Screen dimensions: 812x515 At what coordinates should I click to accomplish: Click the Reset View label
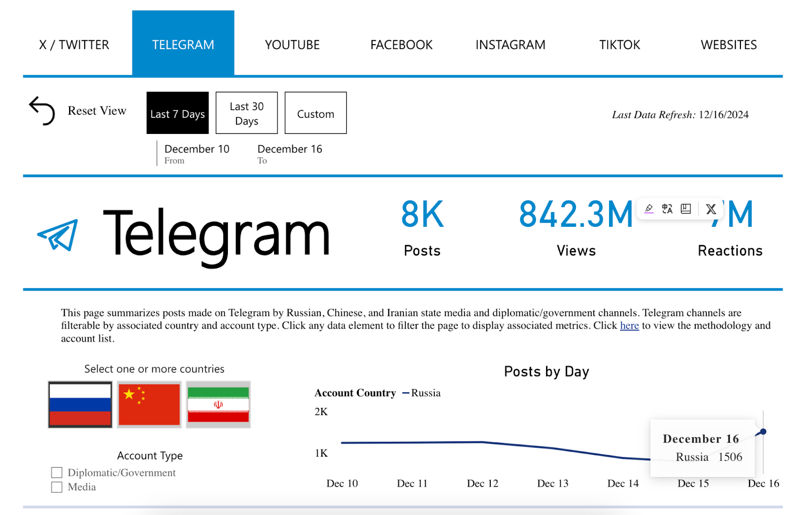[97, 111]
